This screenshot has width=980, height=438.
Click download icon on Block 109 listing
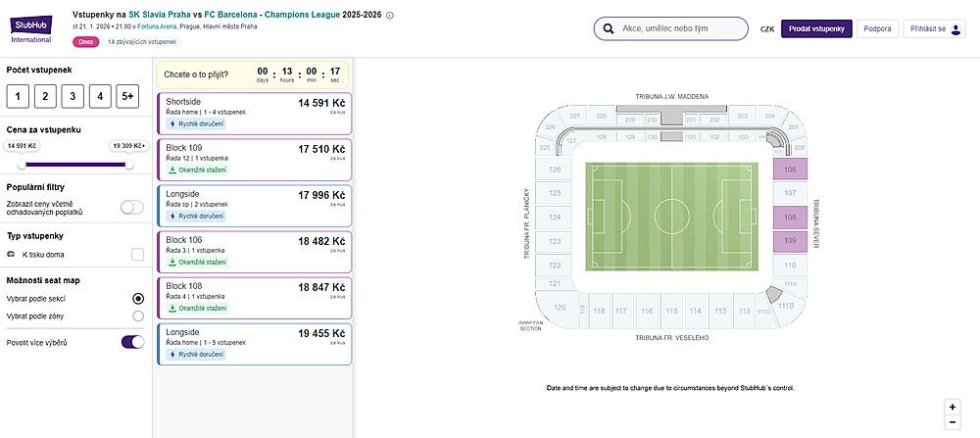pos(172,170)
